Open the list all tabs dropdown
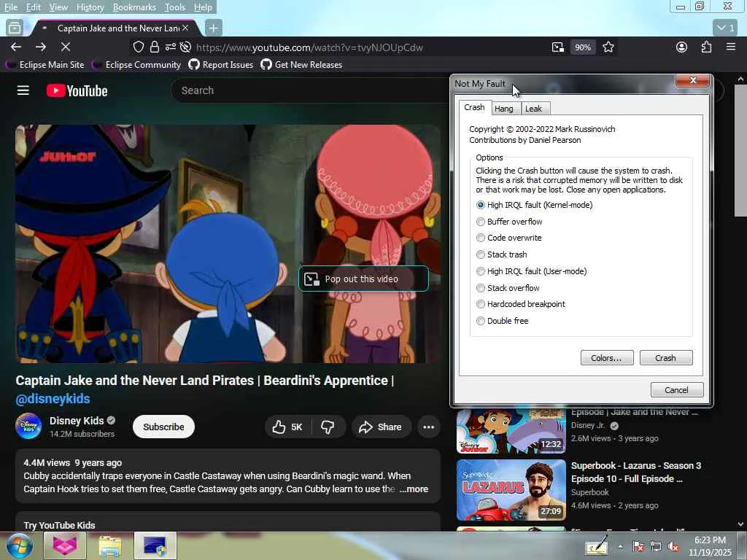Image resolution: width=747 pixels, height=560 pixels. pyautogui.click(x=726, y=28)
